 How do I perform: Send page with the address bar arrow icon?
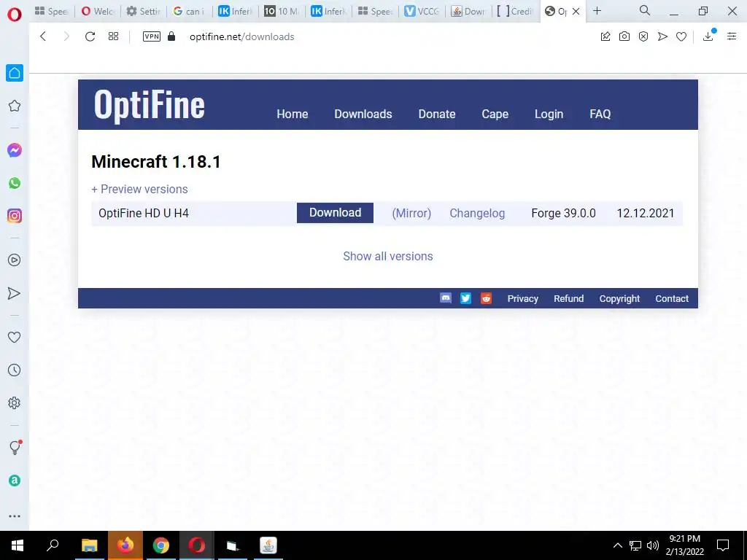[662, 36]
